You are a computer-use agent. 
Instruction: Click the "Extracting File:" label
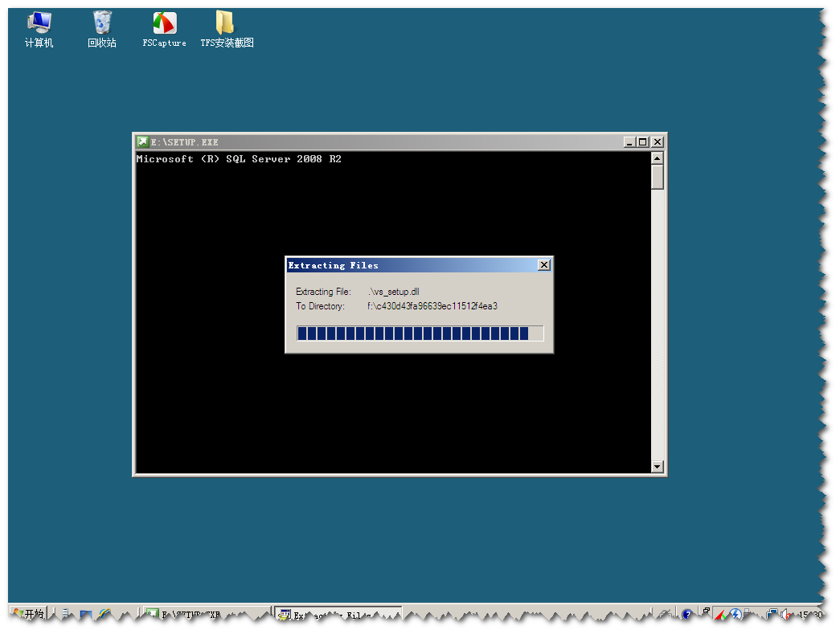click(324, 292)
